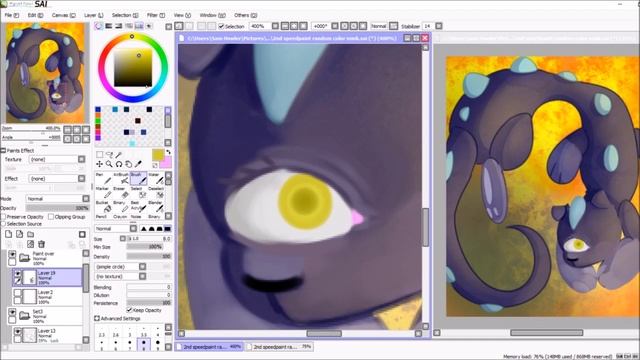Choose the lasso selection tool

point(109,155)
